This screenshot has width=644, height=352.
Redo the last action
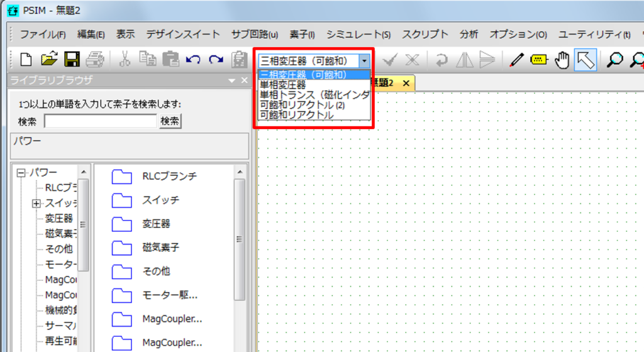[x=216, y=60]
